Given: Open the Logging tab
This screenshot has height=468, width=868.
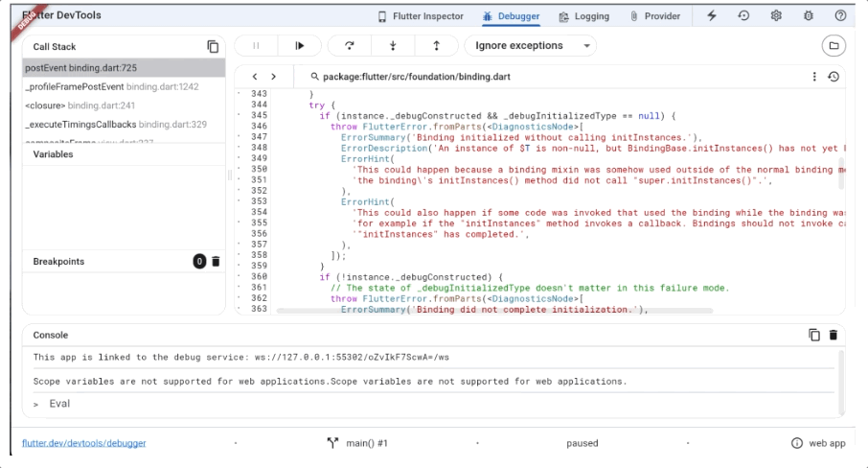Looking at the screenshot, I should click(x=584, y=16).
